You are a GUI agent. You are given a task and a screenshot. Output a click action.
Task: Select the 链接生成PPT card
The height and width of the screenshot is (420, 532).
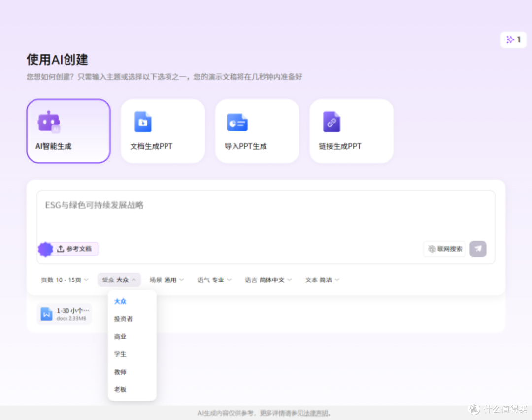coord(352,131)
